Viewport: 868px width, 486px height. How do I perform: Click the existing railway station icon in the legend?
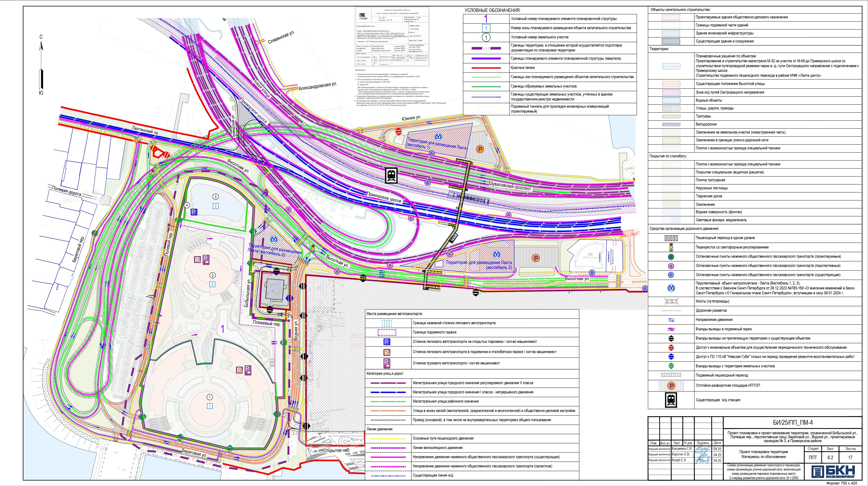(671, 400)
